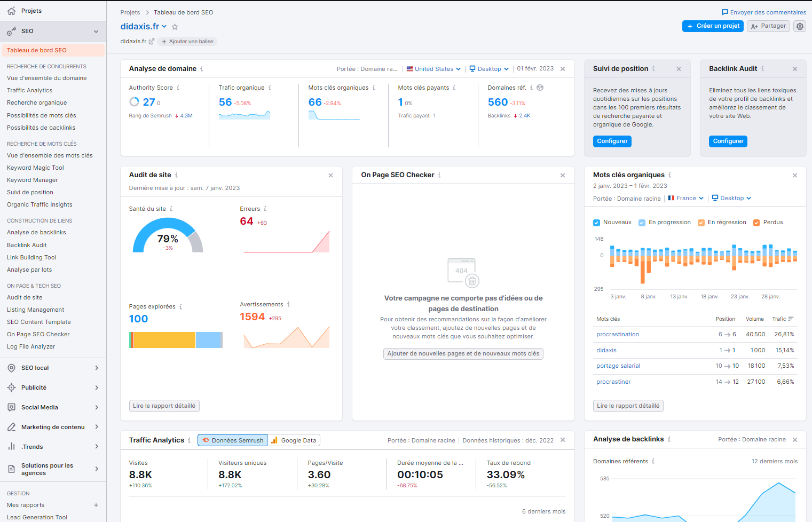Click the .Trends bar chart icon
This screenshot has height=522, width=812.
(11, 446)
